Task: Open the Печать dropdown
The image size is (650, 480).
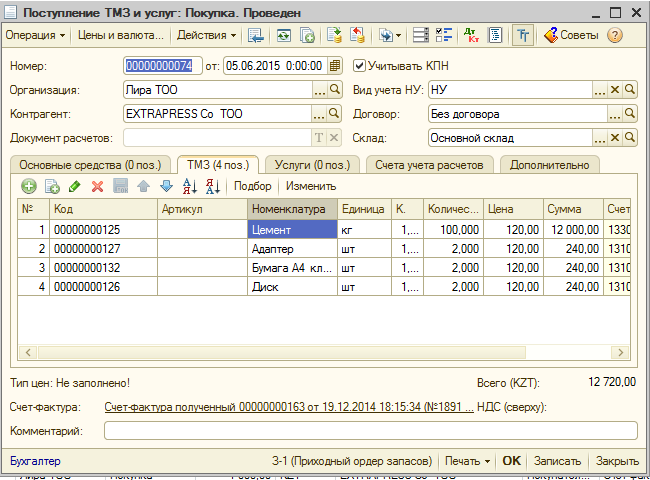Action: (x=467, y=461)
